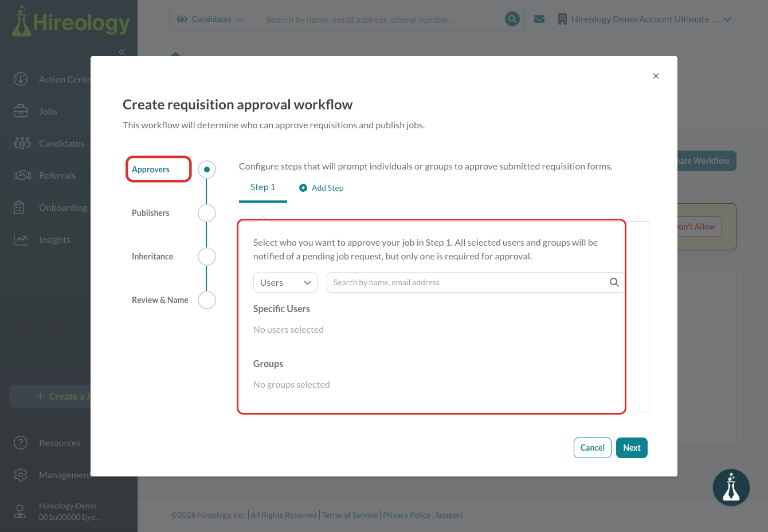Click the Hireology Demo user name
The height and width of the screenshot is (532, 768).
(68, 506)
